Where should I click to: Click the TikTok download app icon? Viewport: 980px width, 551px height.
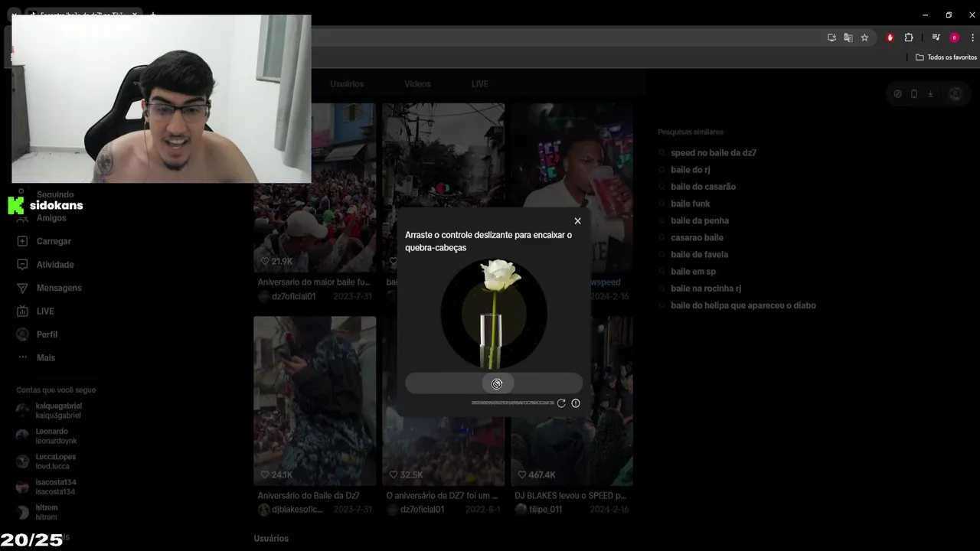[x=930, y=94]
